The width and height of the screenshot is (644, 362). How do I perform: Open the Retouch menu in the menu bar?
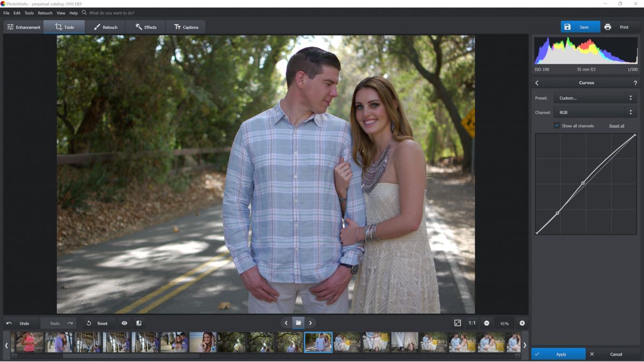[45, 13]
